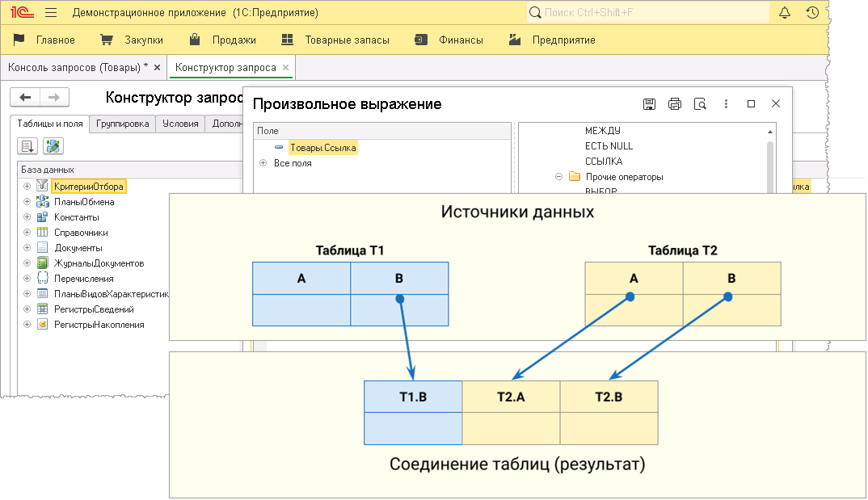Screen dimensions: 868x500
Task: Click the notifications bell icon
Action: (x=784, y=13)
